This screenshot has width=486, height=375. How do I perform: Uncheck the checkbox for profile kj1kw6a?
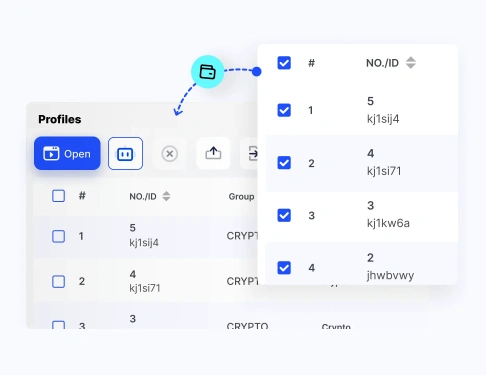click(x=284, y=215)
